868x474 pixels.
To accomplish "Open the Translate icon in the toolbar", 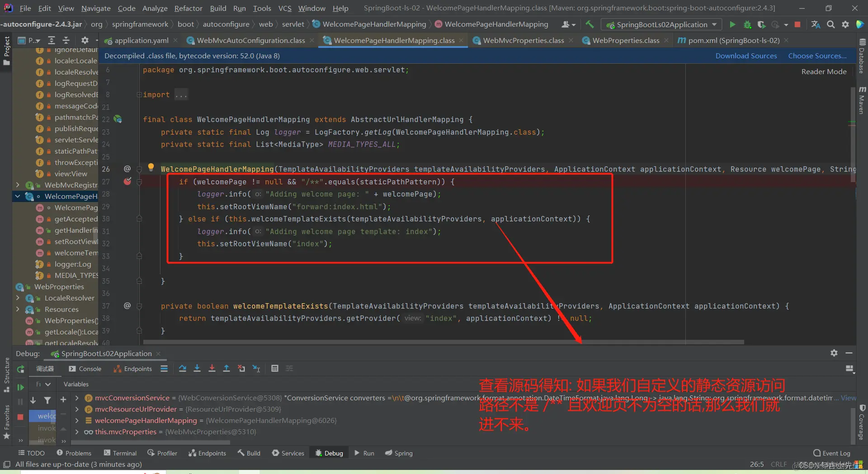I will click(x=816, y=24).
